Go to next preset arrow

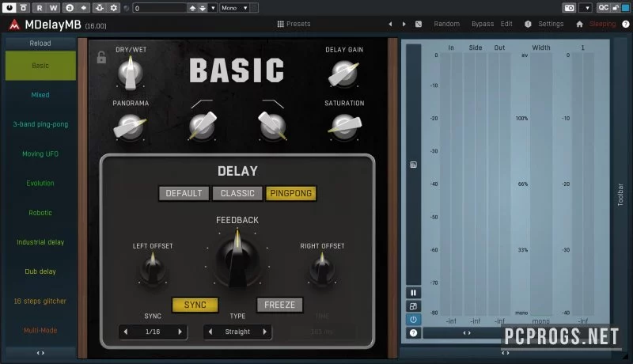click(404, 25)
